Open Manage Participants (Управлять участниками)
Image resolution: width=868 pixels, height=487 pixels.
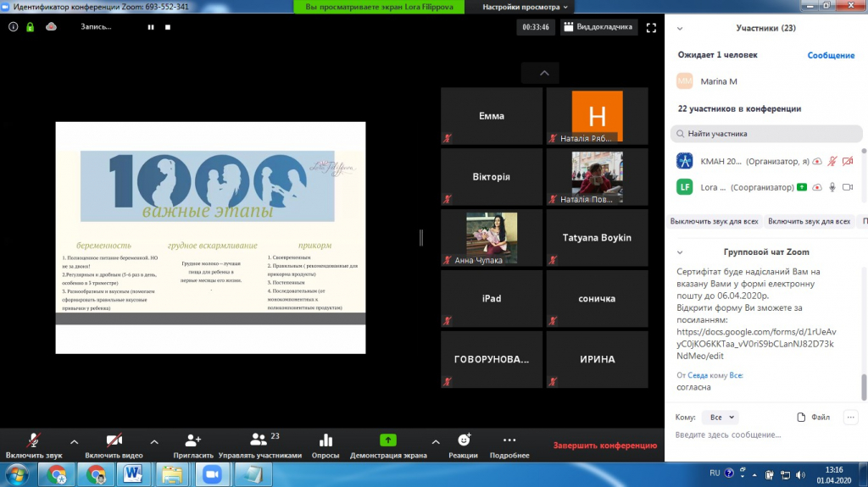[259, 440]
